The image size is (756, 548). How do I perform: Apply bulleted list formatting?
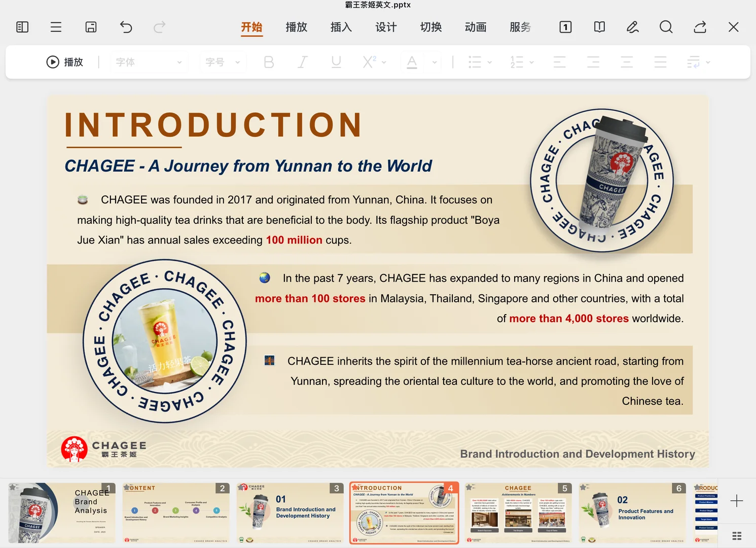475,62
